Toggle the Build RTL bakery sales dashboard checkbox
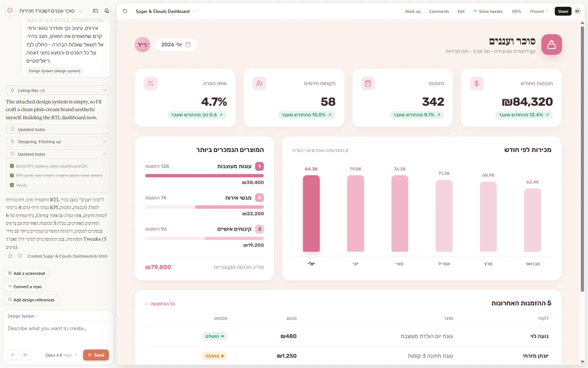Viewport: 588px width, 368px height. [x=12, y=166]
